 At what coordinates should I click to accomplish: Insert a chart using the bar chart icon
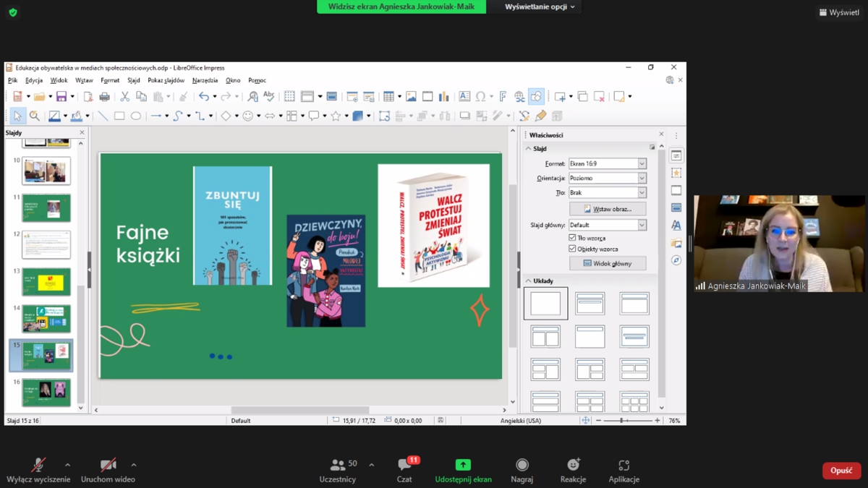coord(443,97)
